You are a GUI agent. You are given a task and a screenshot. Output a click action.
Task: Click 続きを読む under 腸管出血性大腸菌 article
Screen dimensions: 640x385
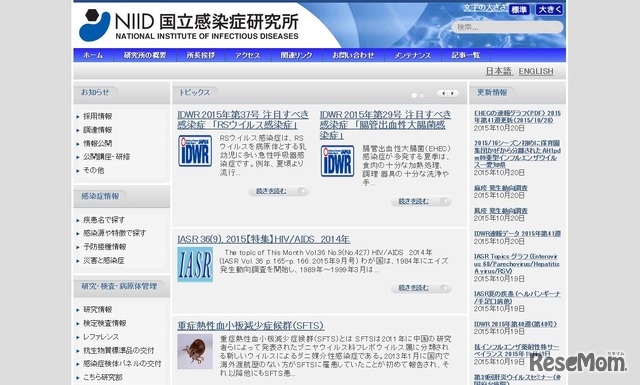point(421,201)
